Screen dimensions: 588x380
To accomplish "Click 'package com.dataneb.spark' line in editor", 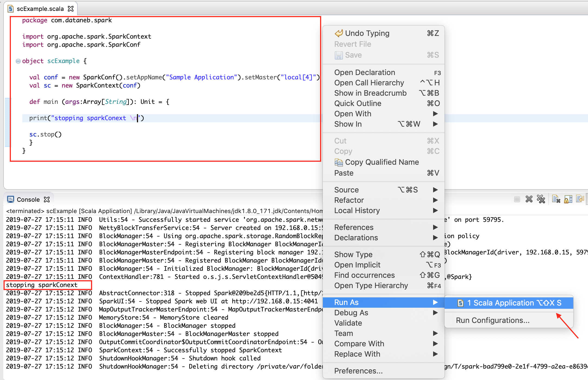I will [67, 20].
